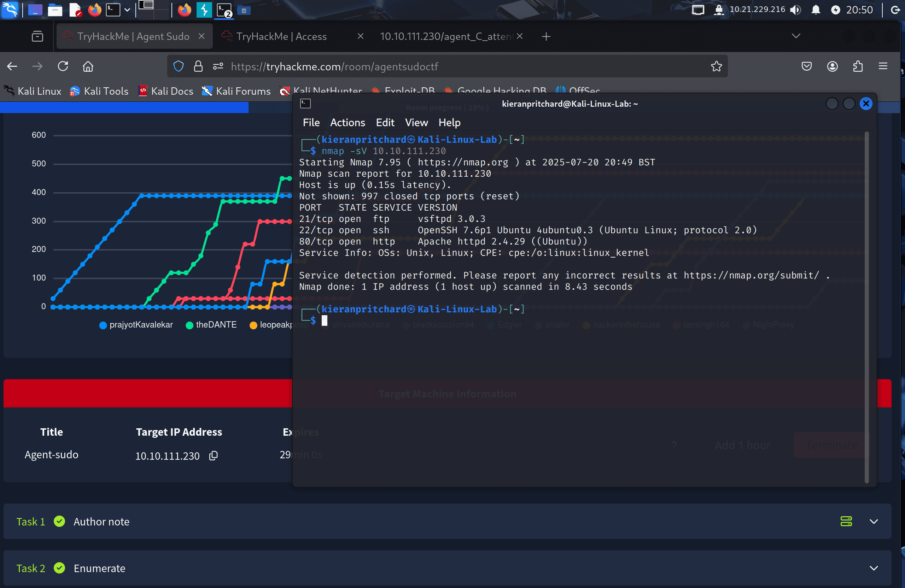The image size is (905, 588).
Task: Click the show desktop icon in panel
Action: [x=35, y=10]
